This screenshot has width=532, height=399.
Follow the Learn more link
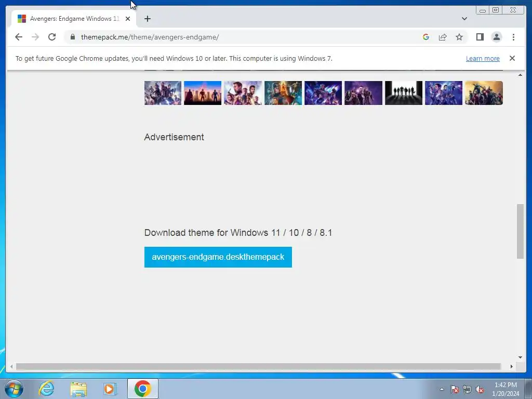tap(483, 58)
